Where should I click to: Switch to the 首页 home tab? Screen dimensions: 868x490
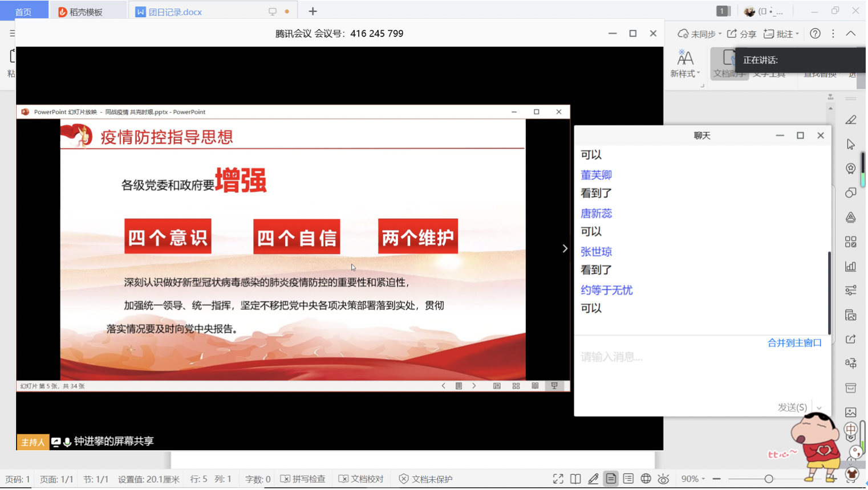23,12
